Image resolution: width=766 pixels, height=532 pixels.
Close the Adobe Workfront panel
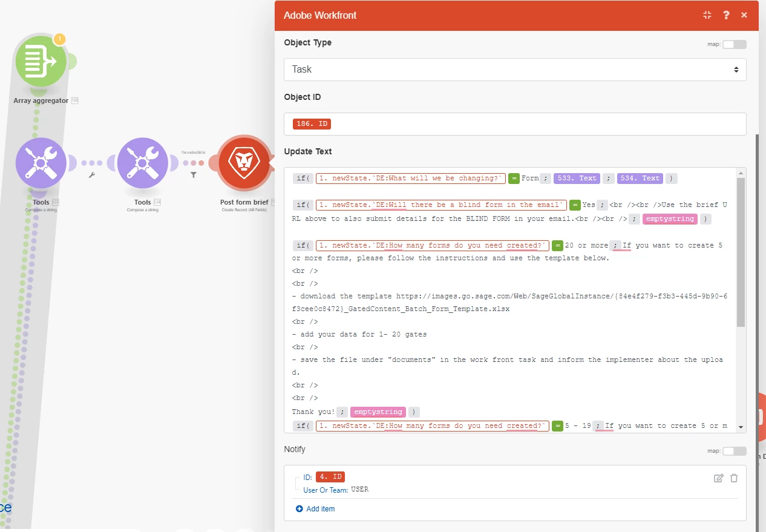click(744, 15)
